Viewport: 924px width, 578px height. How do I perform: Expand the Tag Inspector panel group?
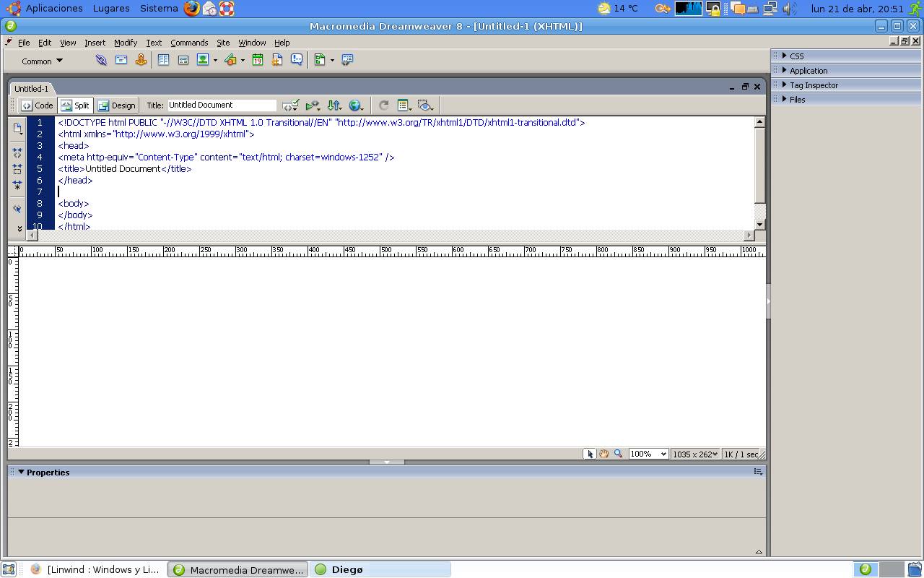click(784, 85)
